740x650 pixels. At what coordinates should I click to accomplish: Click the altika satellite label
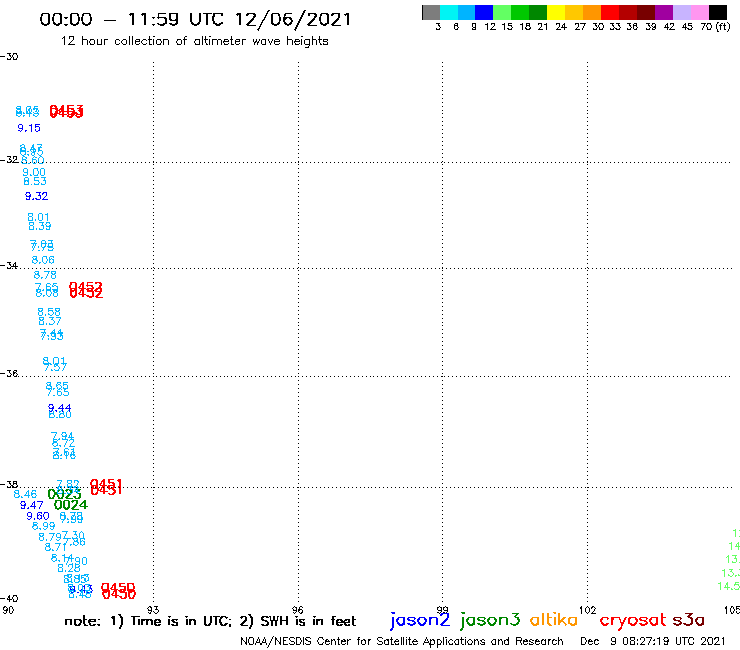click(x=554, y=620)
